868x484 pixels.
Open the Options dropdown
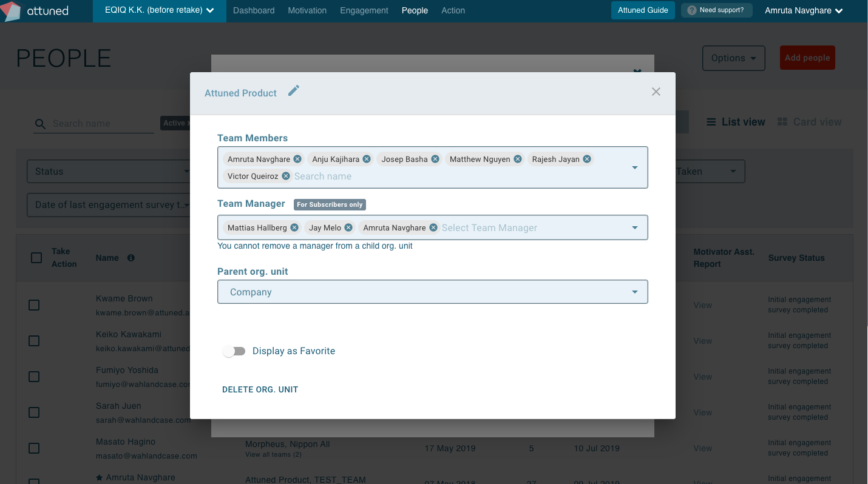[x=733, y=58]
